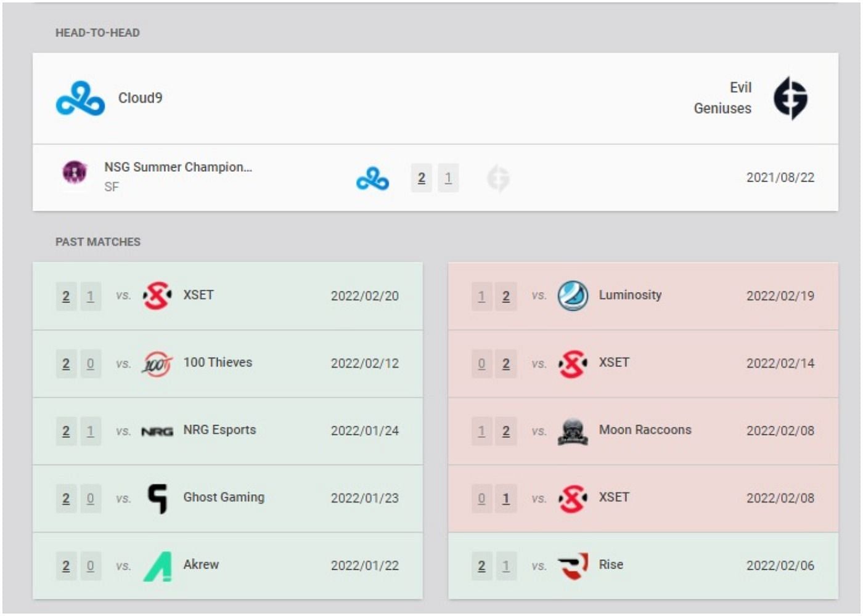This screenshot has width=863, height=616.
Task: Click the XSET logo in the 0-1 match
Action: [x=573, y=498]
